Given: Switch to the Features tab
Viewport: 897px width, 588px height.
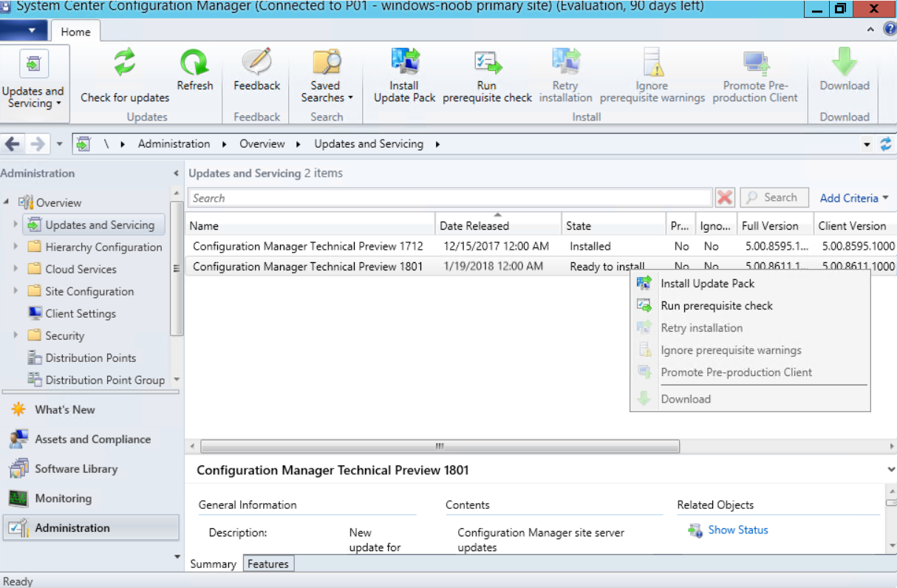Looking at the screenshot, I should (x=268, y=564).
